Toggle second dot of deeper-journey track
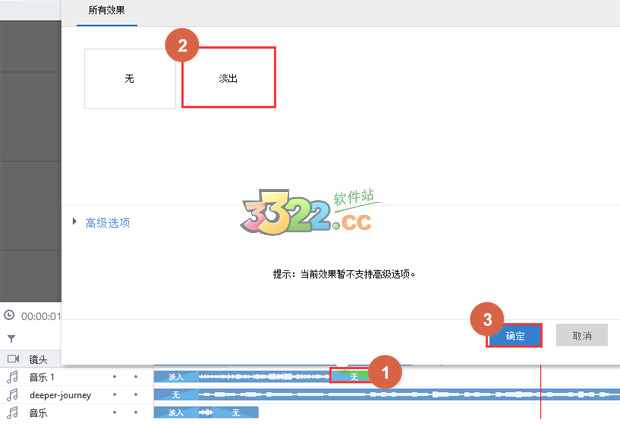This screenshot has height=424, width=620. pyautogui.click(x=136, y=394)
